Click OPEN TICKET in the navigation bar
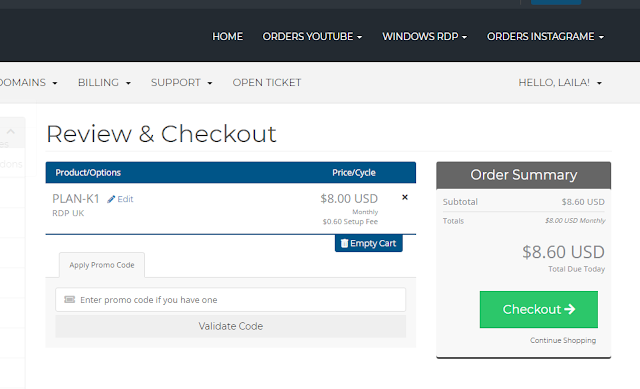 click(267, 82)
